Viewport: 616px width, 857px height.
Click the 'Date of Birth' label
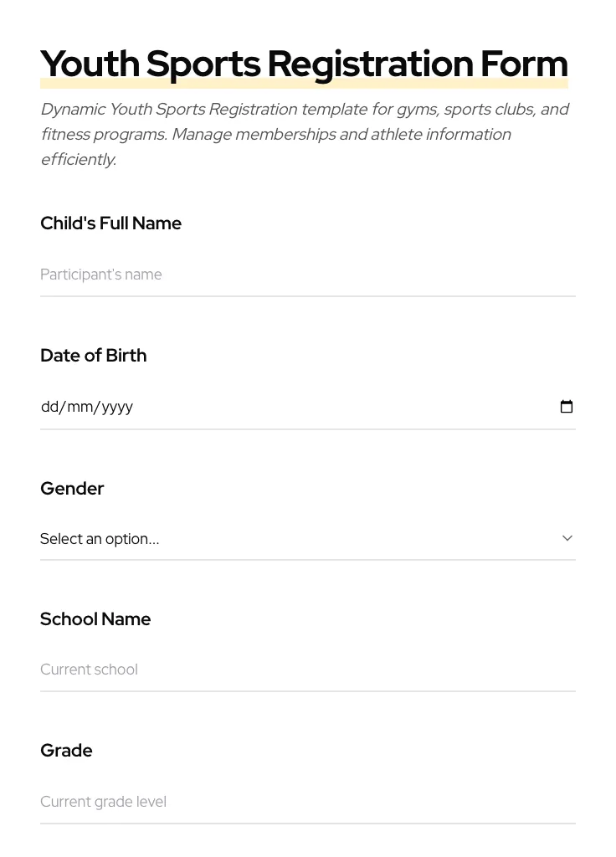pyautogui.click(x=93, y=356)
